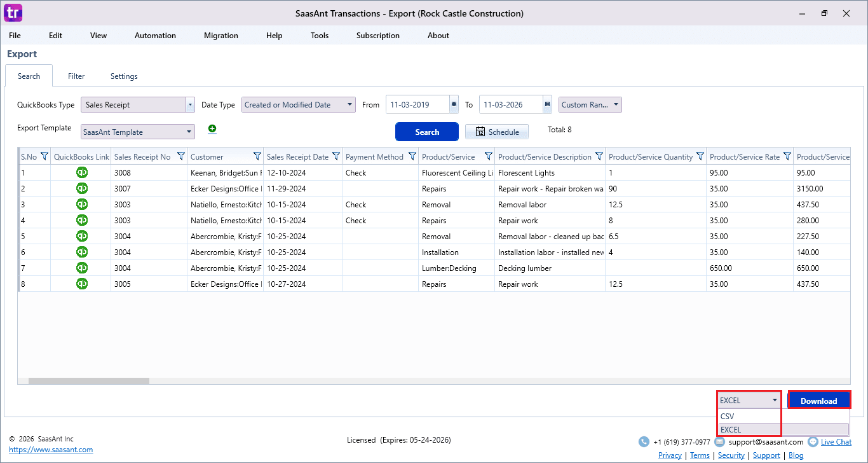Open the From date calendar picker
Image resolution: width=868 pixels, height=463 pixels.
click(454, 104)
